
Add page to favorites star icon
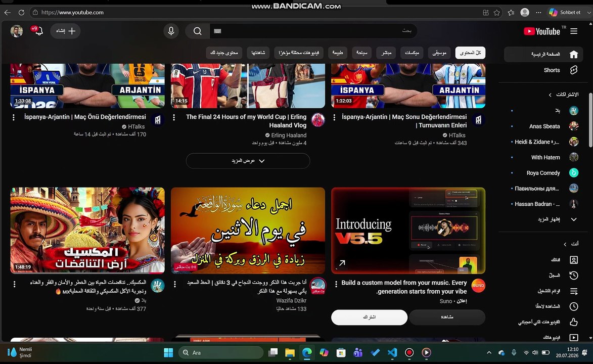click(496, 13)
